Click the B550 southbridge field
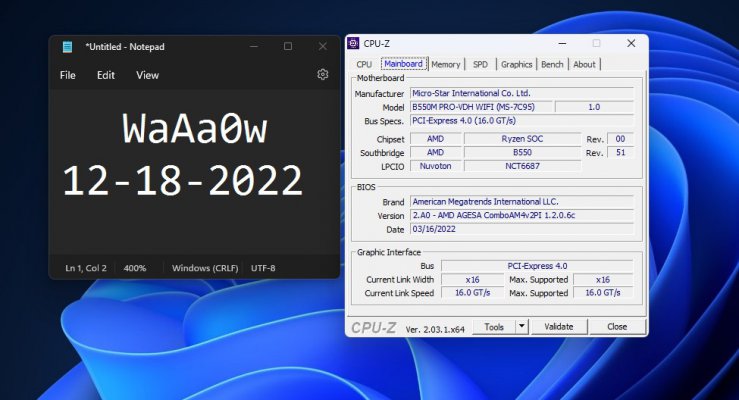The width and height of the screenshot is (739, 400). [522, 153]
